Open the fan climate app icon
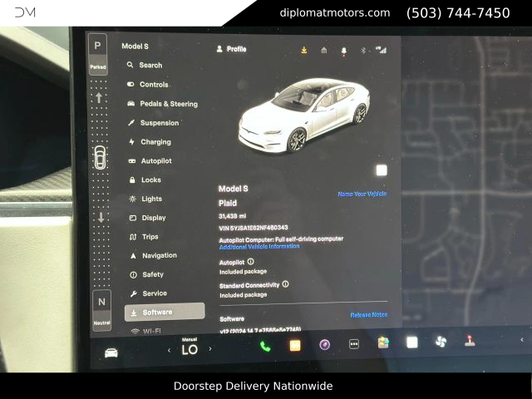 pyautogui.click(x=441, y=342)
